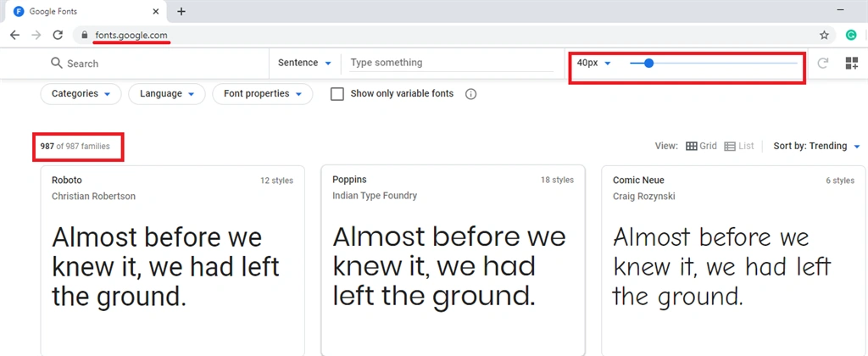Image resolution: width=868 pixels, height=356 pixels.
Task: Bookmark this page with the star icon
Action: pos(824,35)
